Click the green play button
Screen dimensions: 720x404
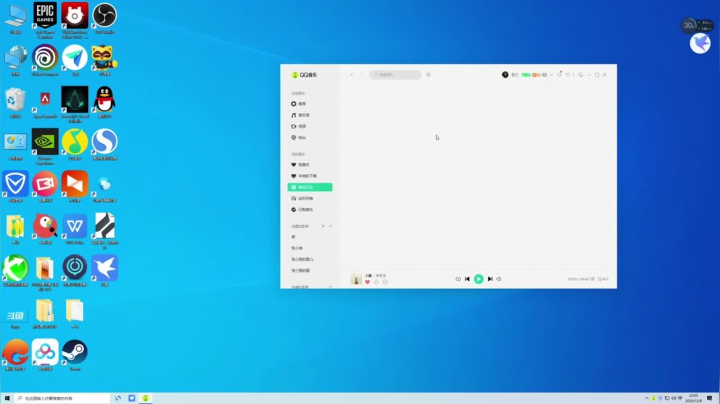tap(478, 279)
